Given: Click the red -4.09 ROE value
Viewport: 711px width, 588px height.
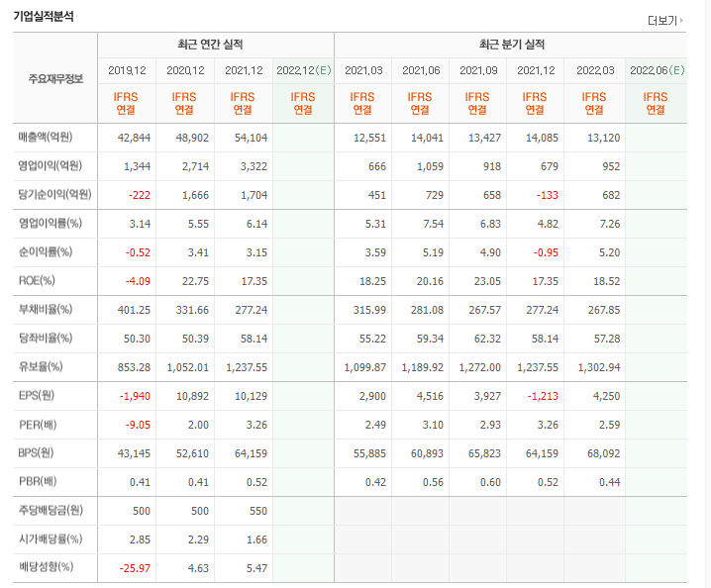Looking at the screenshot, I should [x=138, y=281].
